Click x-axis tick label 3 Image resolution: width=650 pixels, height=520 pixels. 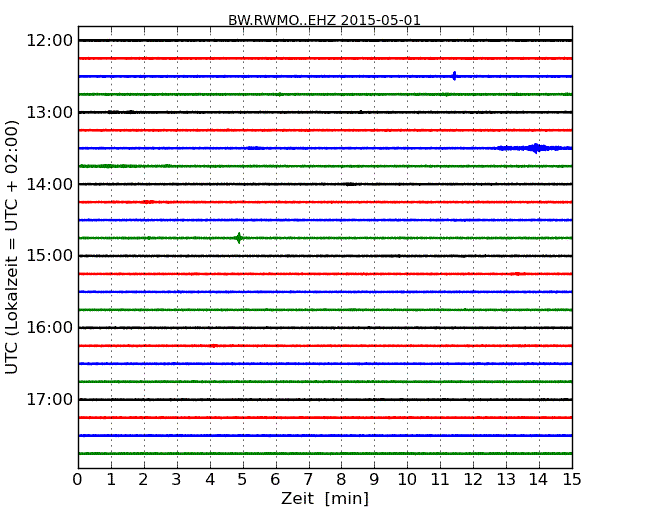(x=177, y=480)
